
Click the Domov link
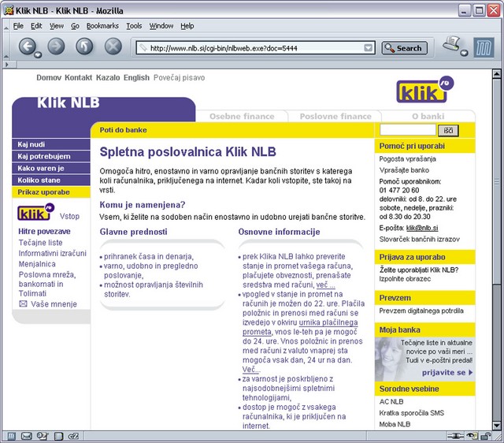[x=49, y=77]
